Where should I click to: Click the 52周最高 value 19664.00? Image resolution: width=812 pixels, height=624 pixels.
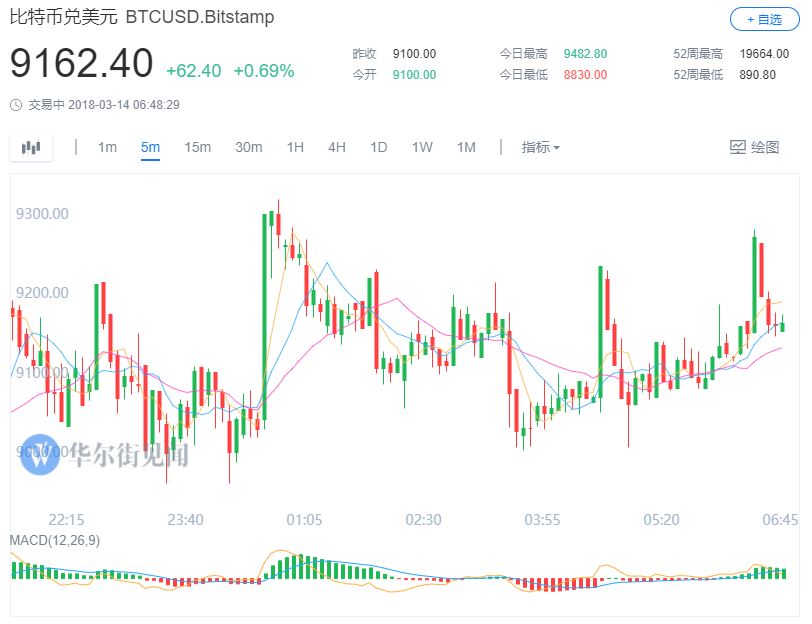[x=764, y=54]
